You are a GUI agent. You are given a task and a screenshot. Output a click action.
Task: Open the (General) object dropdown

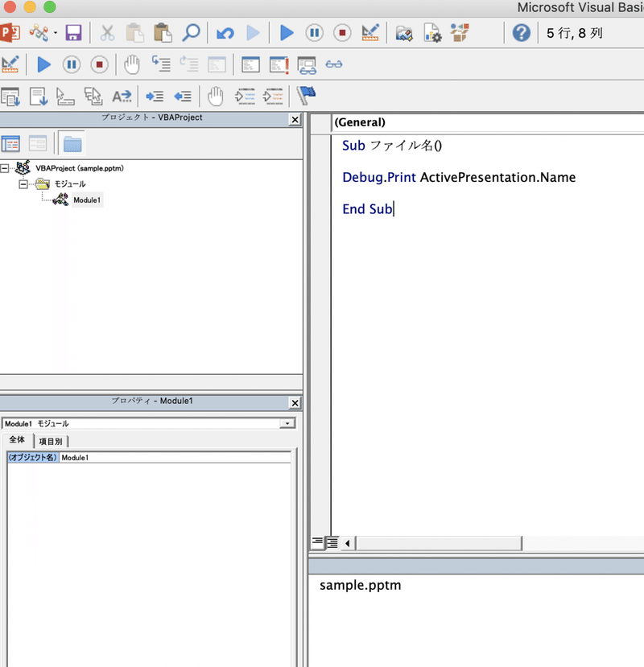487,122
